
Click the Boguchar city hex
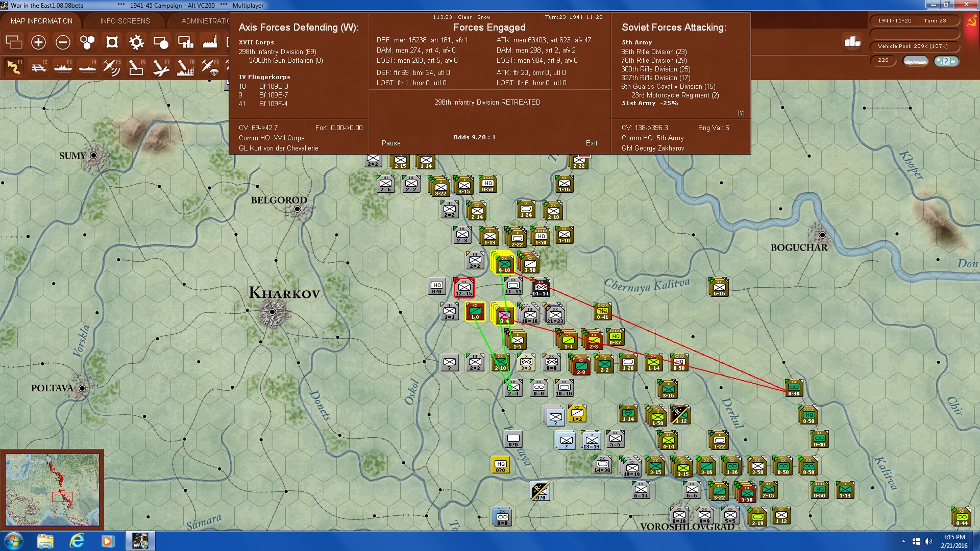(x=822, y=235)
